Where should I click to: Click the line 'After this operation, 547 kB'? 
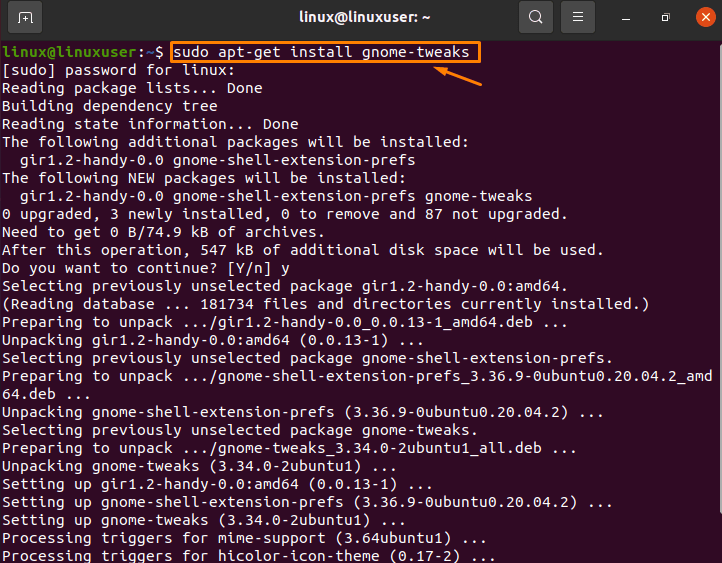click(x=303, y=250)
